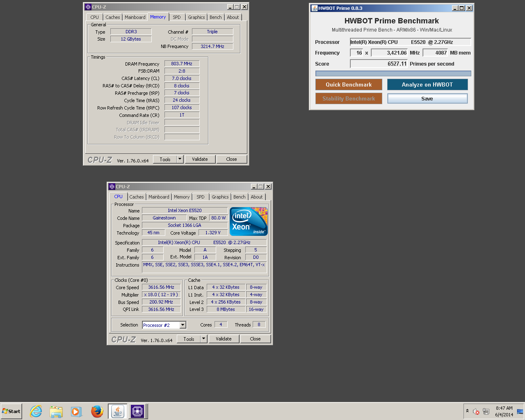The height and width of the screenshot is (420, 525).
Task: Click the CPU-Z title icon of CPU window
Action: coord(112,187)
